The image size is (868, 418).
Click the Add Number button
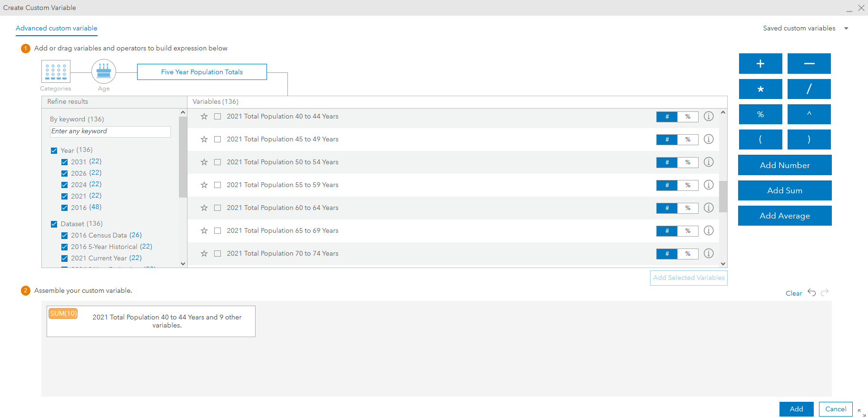(x=785, y=165)
